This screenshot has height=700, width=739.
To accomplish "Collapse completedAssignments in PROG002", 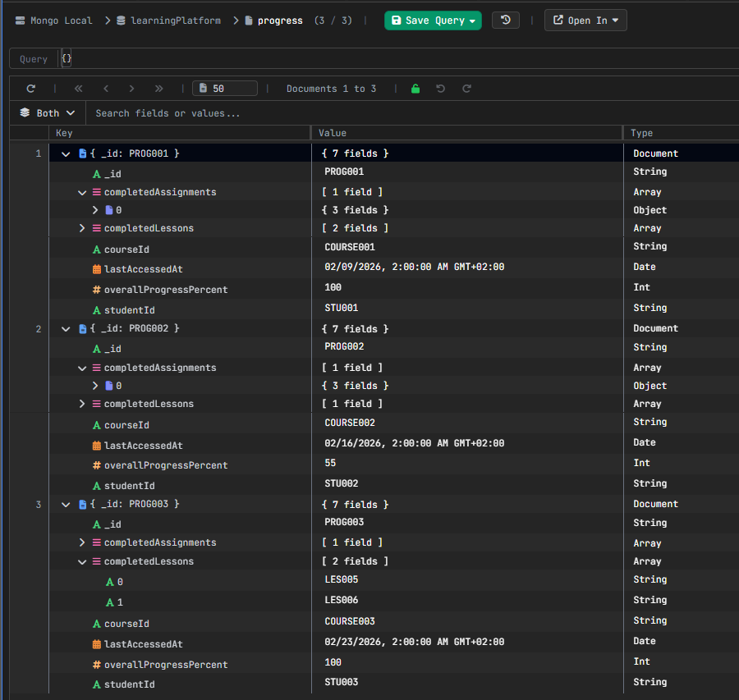I will (82, 368).
